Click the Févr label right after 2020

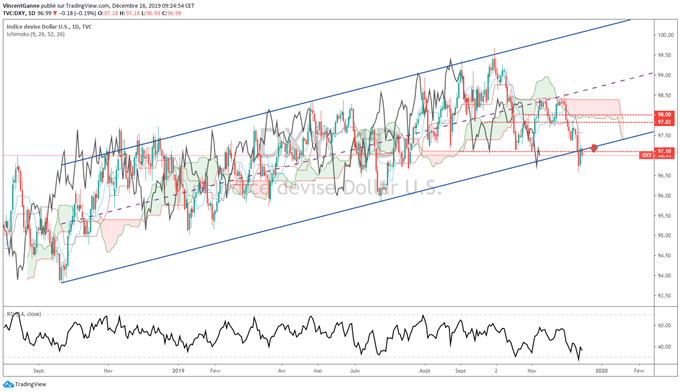tap(639, 371)
